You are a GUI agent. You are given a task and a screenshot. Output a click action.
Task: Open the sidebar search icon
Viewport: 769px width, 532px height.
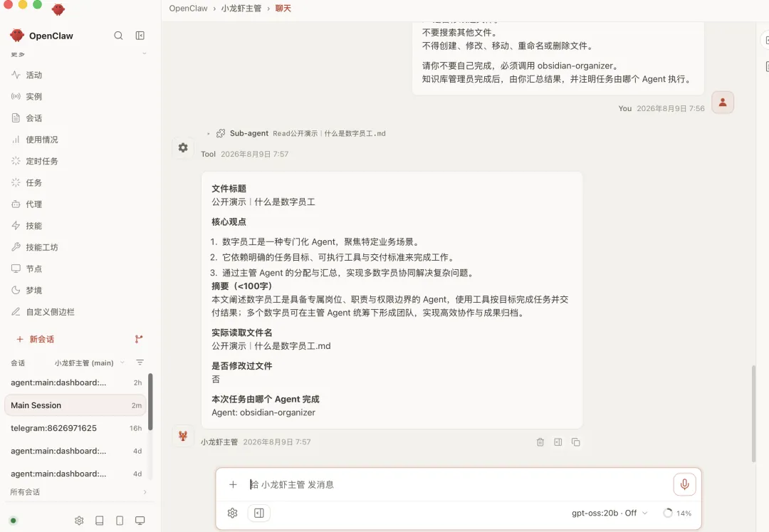coord(118,36)
